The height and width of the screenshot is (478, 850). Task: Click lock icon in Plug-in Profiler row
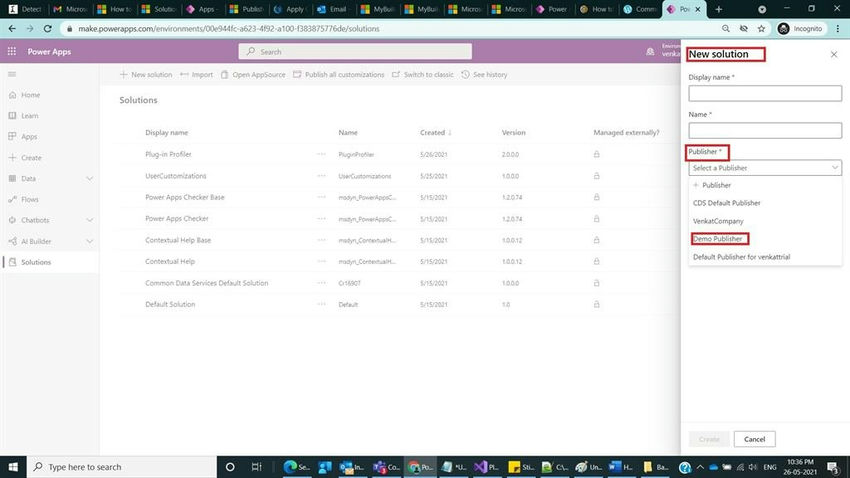pyautogui.click(x=596, y=154)
